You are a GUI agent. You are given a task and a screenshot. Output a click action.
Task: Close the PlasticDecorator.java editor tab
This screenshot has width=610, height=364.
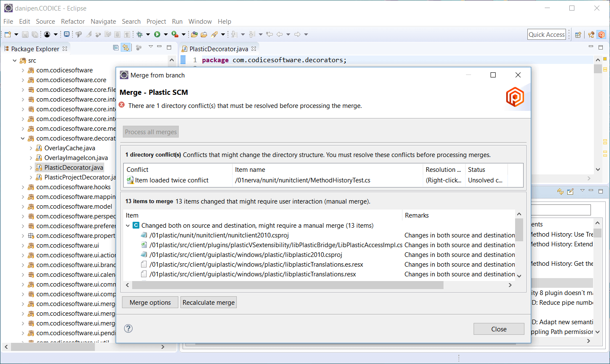[x=254, y=49]
